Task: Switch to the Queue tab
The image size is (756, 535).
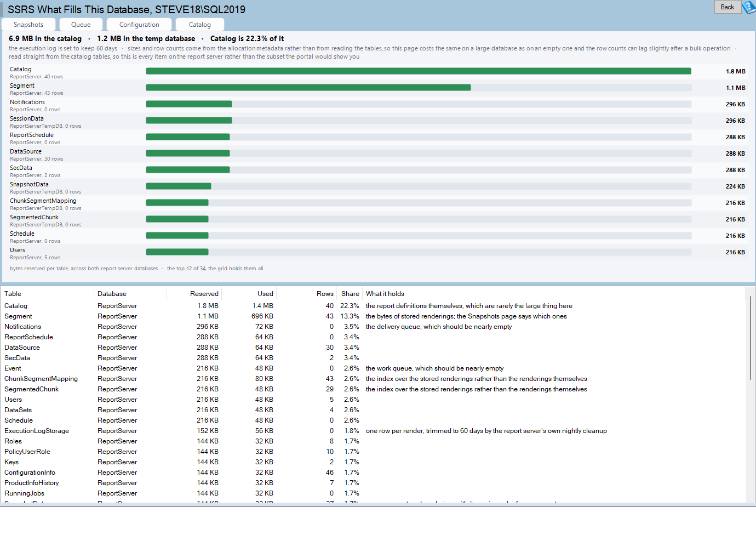Action: tap(81, 25)
